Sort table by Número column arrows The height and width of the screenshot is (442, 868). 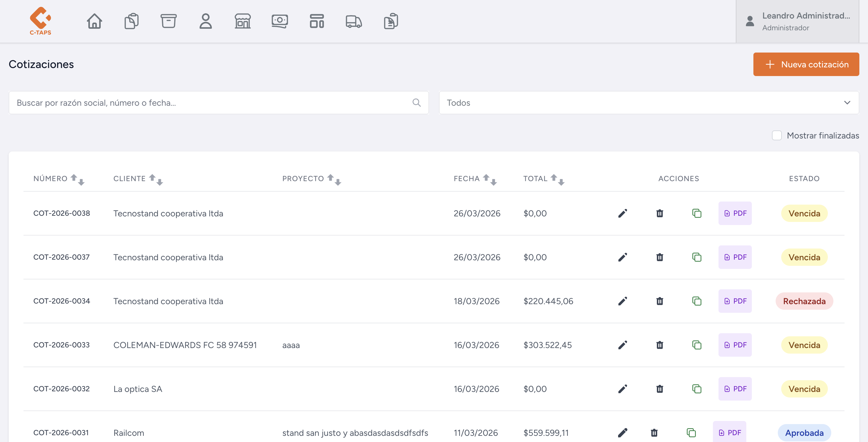(x=78, y=179)
